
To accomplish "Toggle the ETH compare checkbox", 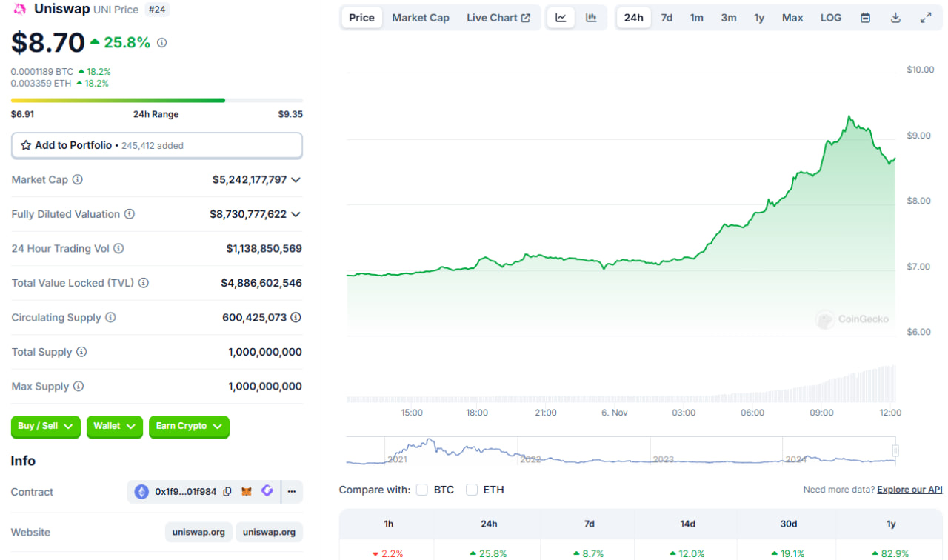I will tap(472, 490).
